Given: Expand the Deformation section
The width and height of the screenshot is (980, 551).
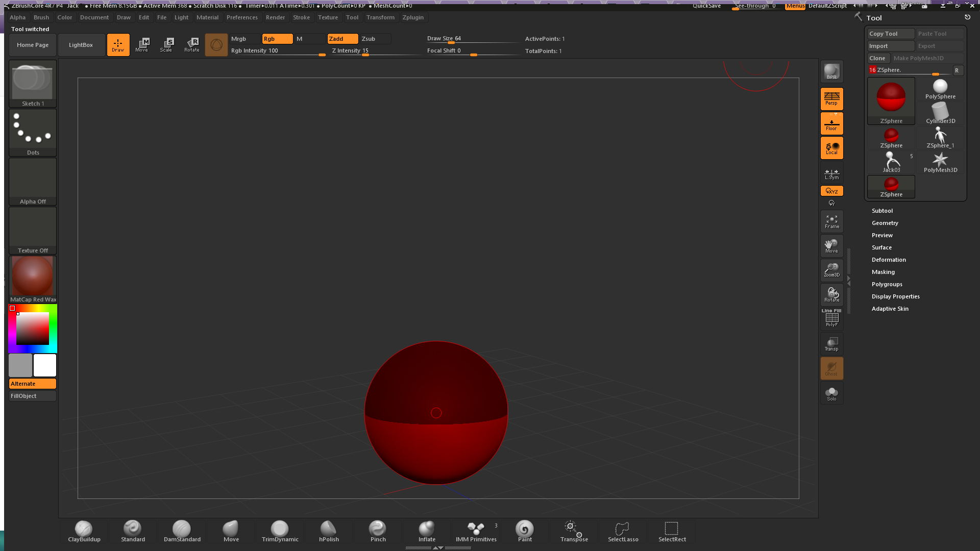Looking at the screenshot, I should [888, 260].
